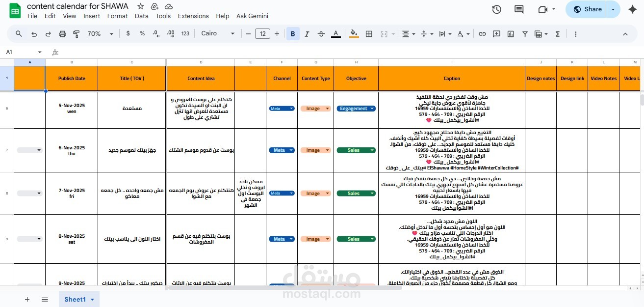Open the zoom 70% dropdown
Viewport: 644px width, 307px height.
click(101, 34)
